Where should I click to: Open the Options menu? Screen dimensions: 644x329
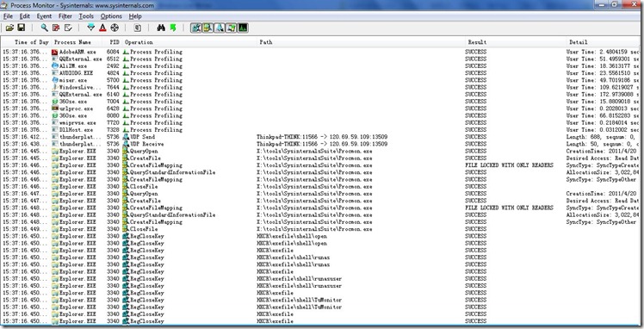(111, 16)
